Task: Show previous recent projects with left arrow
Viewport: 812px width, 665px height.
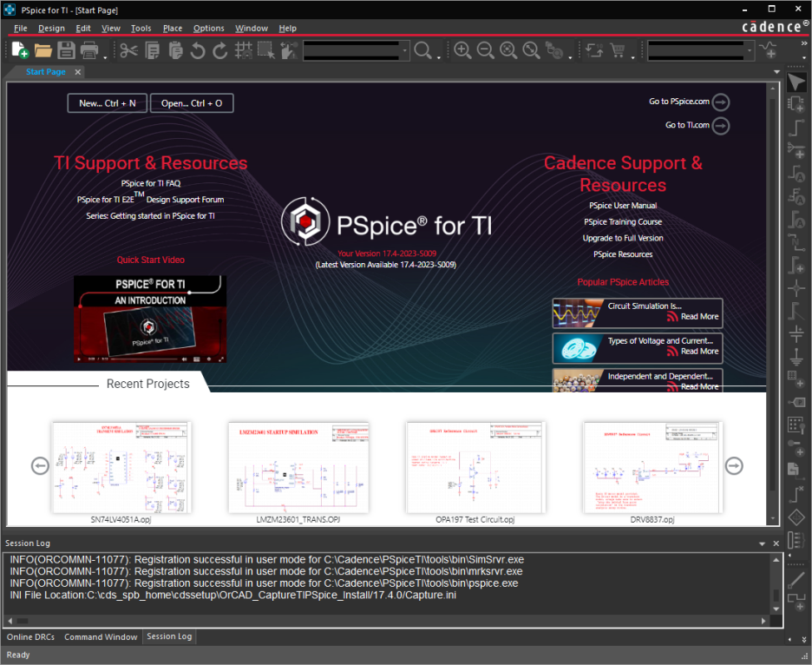Action: [x=40, y=466]
